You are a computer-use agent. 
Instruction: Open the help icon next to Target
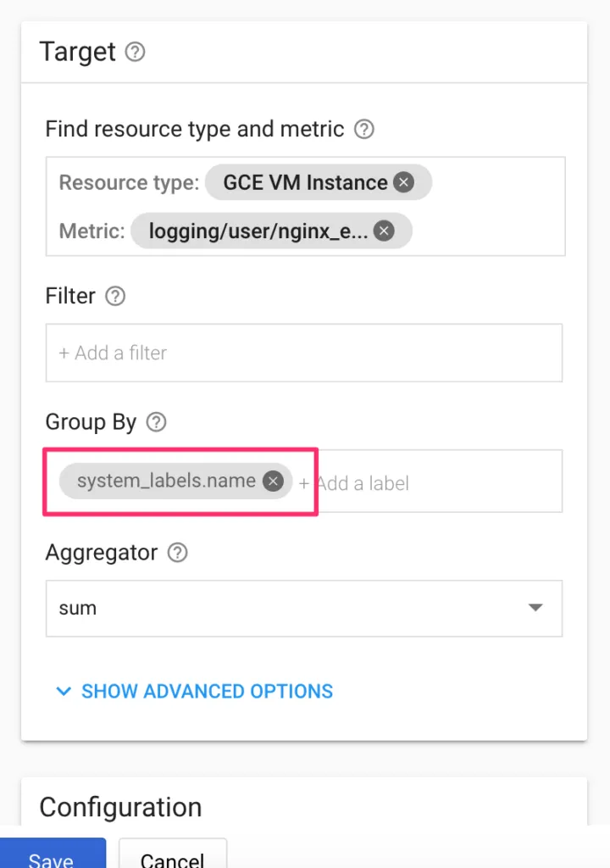click(135, 52)
